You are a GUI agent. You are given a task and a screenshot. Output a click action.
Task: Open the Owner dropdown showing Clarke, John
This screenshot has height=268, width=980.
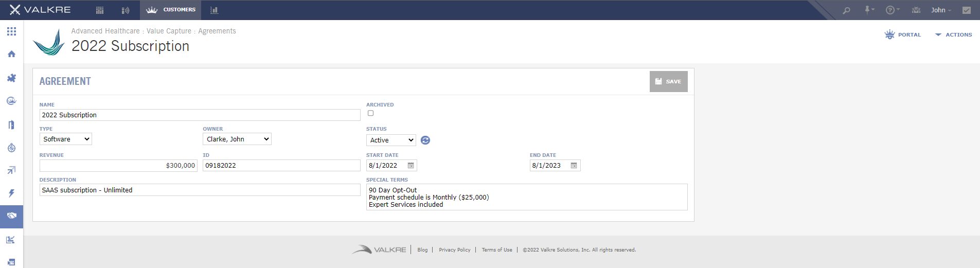(237, 139)
